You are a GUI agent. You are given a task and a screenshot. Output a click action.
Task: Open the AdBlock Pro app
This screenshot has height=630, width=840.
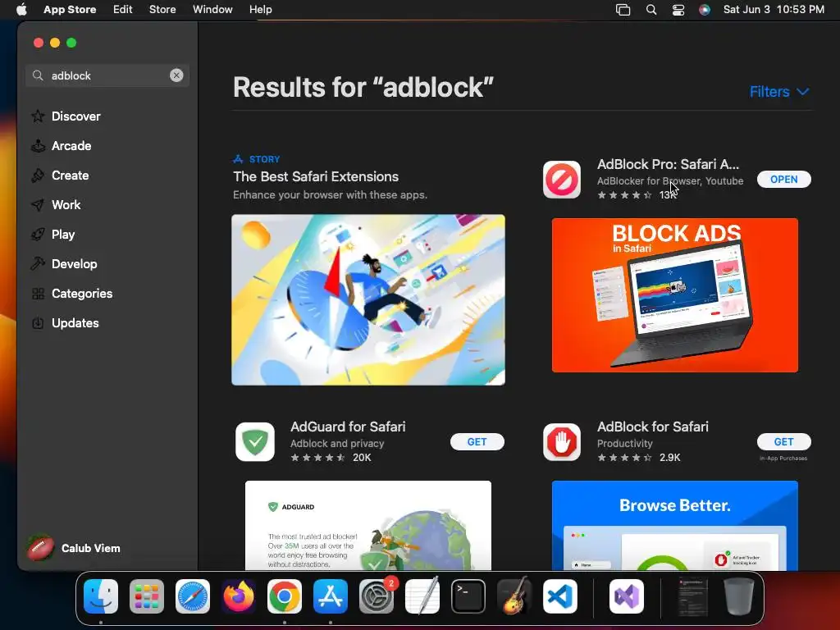pyautogui.click(x=783, y=180)
